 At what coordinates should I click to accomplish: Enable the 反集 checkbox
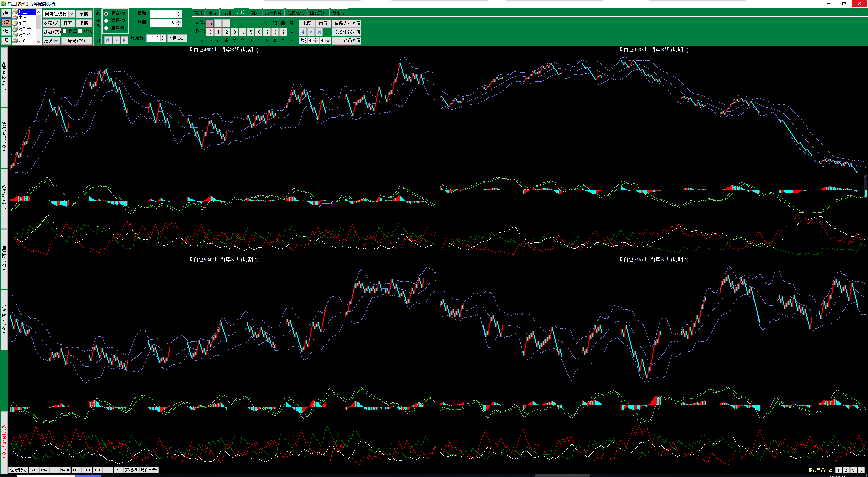point(65,31)
